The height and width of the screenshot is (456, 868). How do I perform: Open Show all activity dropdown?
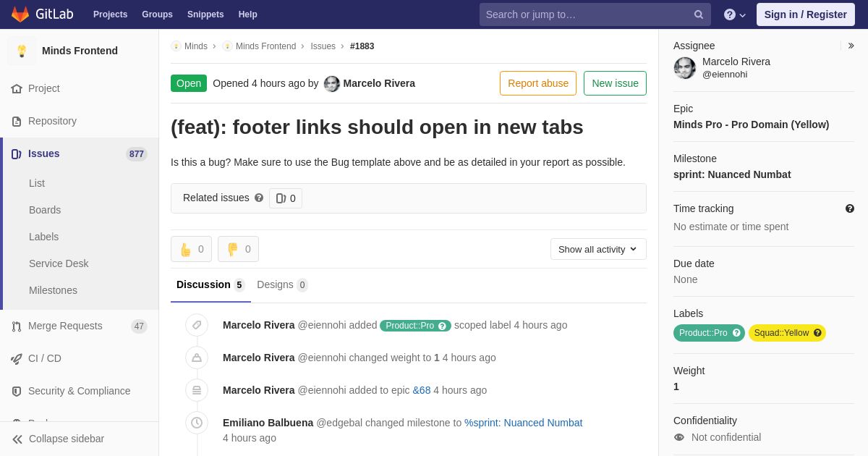click(598, 249)
